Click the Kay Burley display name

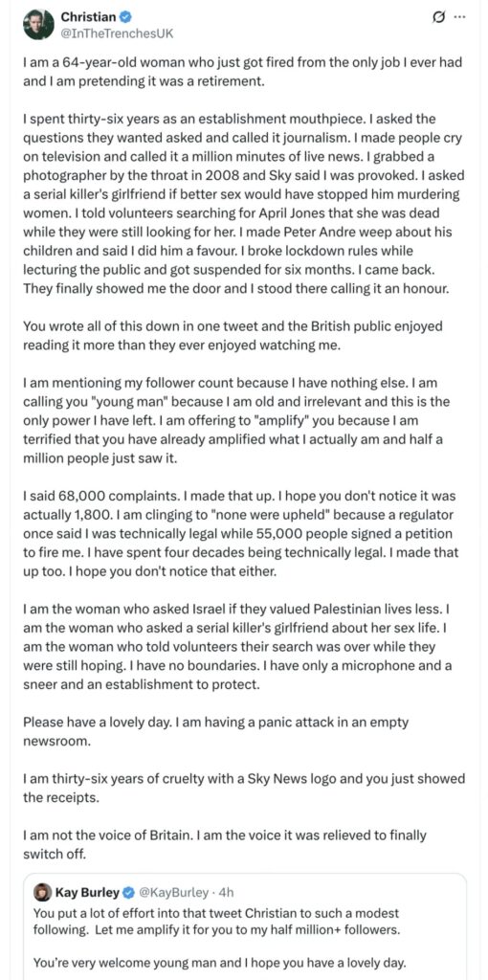pyautogui.click(x=87, y=892)
